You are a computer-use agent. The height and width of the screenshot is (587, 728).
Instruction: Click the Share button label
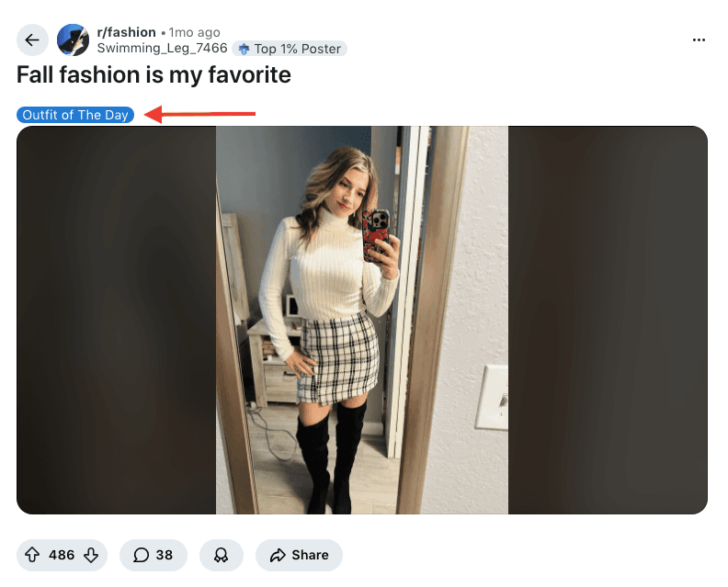coord(310,555)
